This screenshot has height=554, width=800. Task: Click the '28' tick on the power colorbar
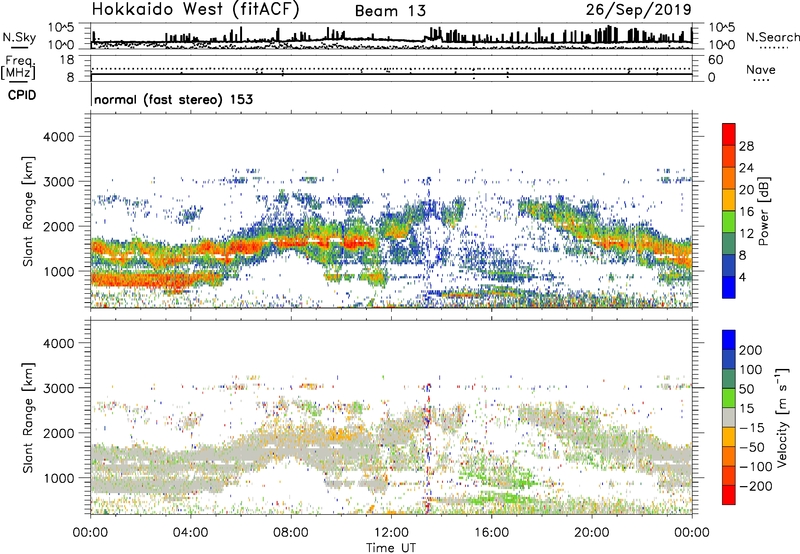tap(746, 146)
